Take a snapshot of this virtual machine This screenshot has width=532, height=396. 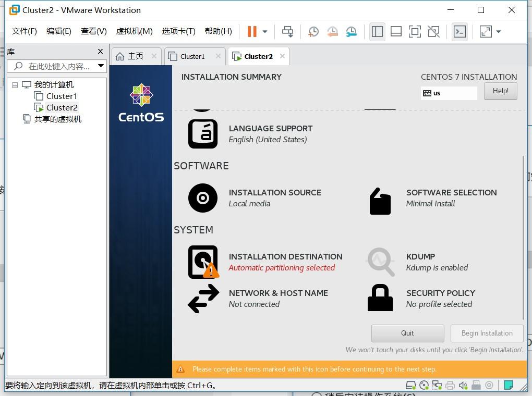pyautogui.click(x=313, y=32)
